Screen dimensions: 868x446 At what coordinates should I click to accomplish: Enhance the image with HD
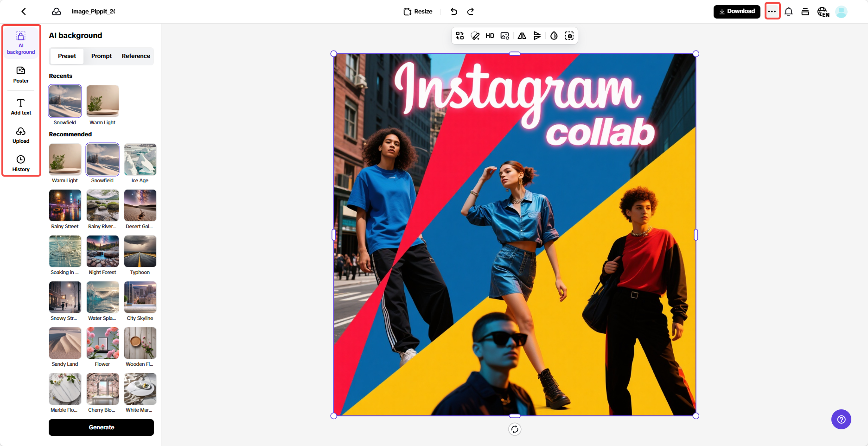tap(490, 36)
